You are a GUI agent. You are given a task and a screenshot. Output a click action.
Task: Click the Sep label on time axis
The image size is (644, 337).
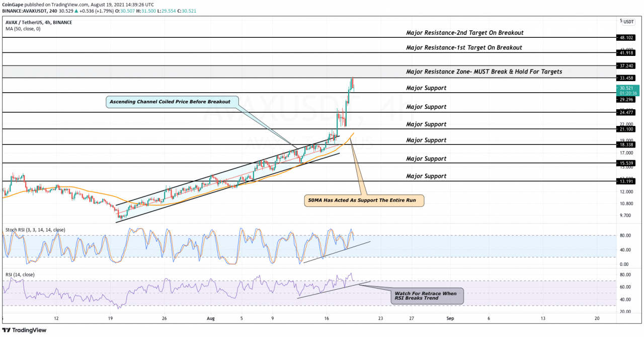click(450, 318)
